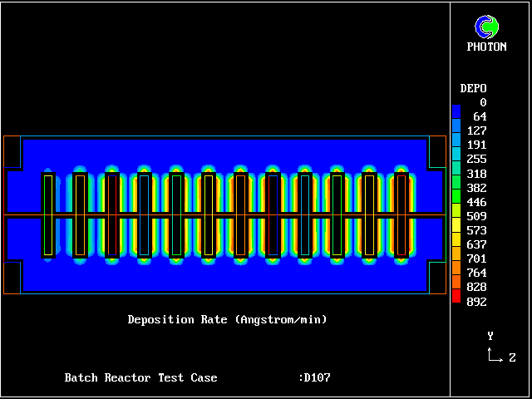Click the top-left black corner block
This screenshot has width=532, height=399.
point(12,153)
